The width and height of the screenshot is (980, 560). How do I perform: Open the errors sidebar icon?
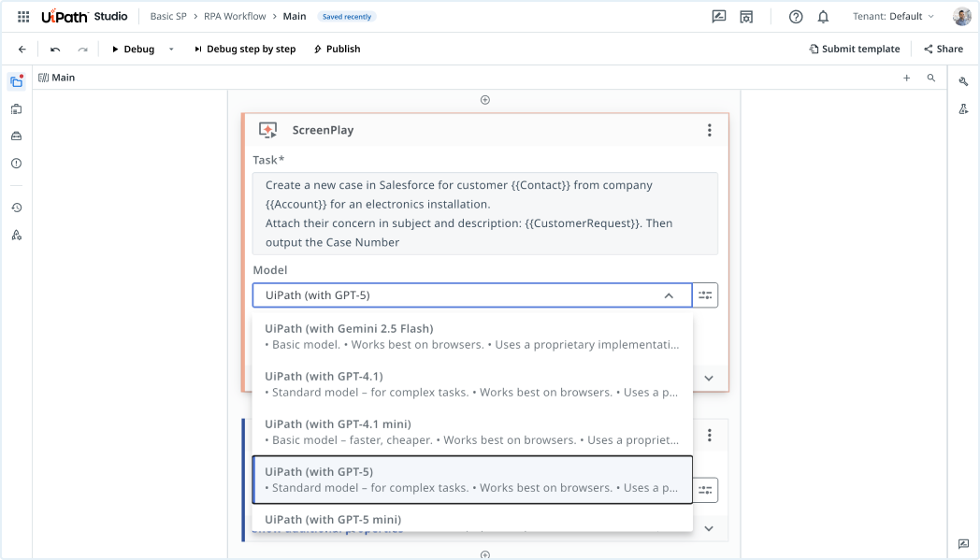(17, 163)
